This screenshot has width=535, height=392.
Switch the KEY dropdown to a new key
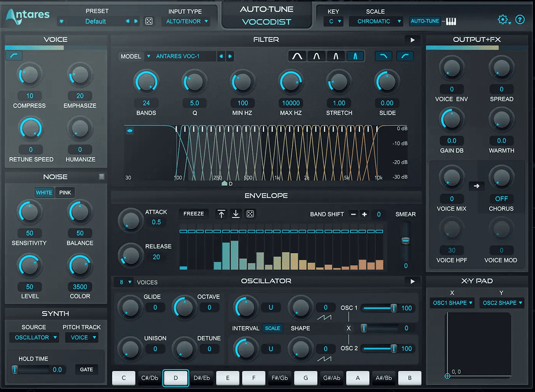(333, 21)
